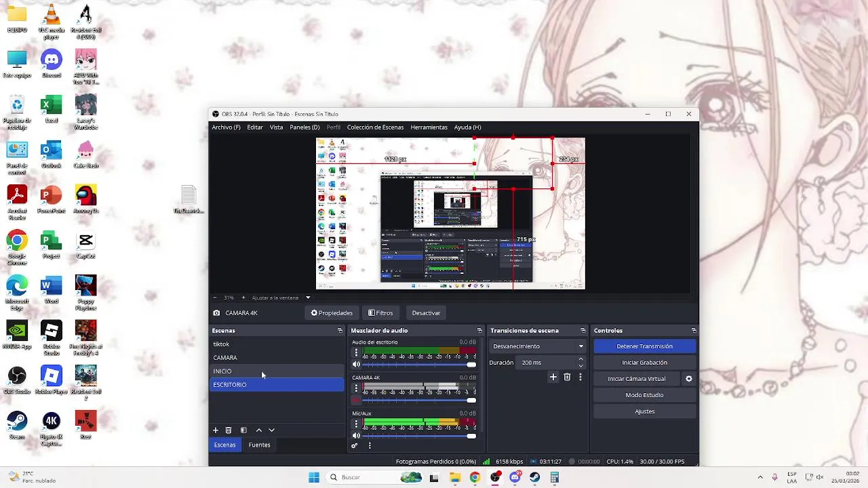Adjust Audio del escritorio volume slider
The width and height of the screenshot is (868, 488).
click(x=419, y=365)
